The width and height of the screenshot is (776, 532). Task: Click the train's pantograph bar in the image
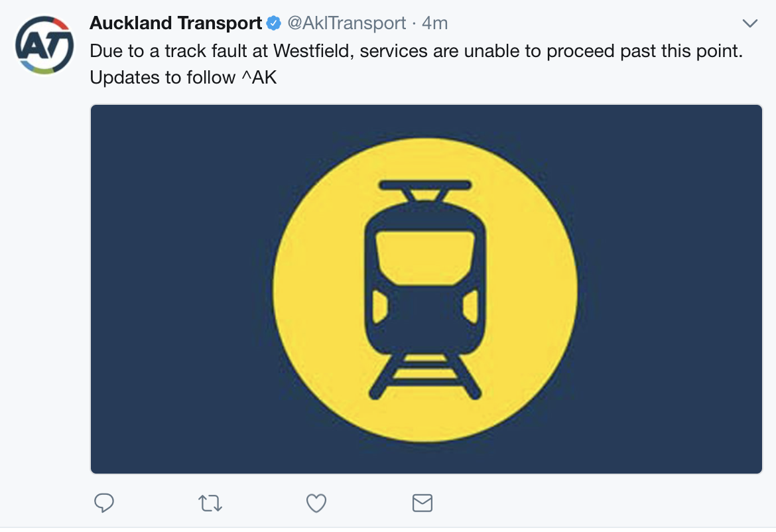coord(425,185)
